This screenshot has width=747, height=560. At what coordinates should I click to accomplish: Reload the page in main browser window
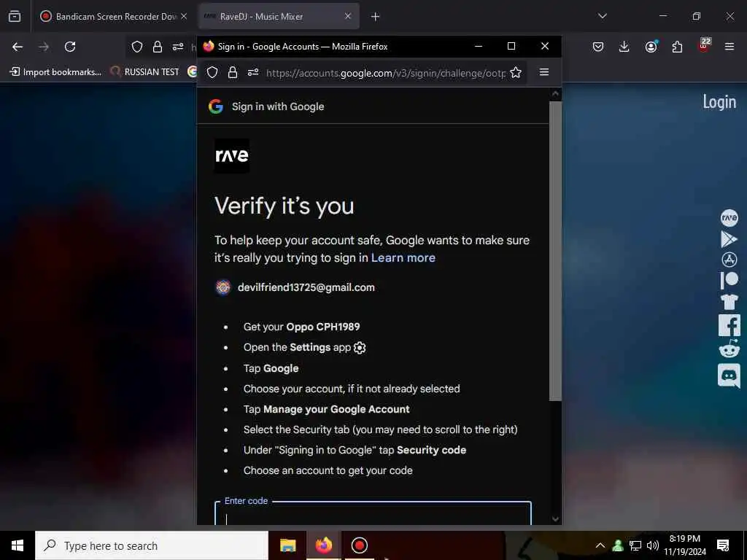pyautogui.click(x=70, y=47)
